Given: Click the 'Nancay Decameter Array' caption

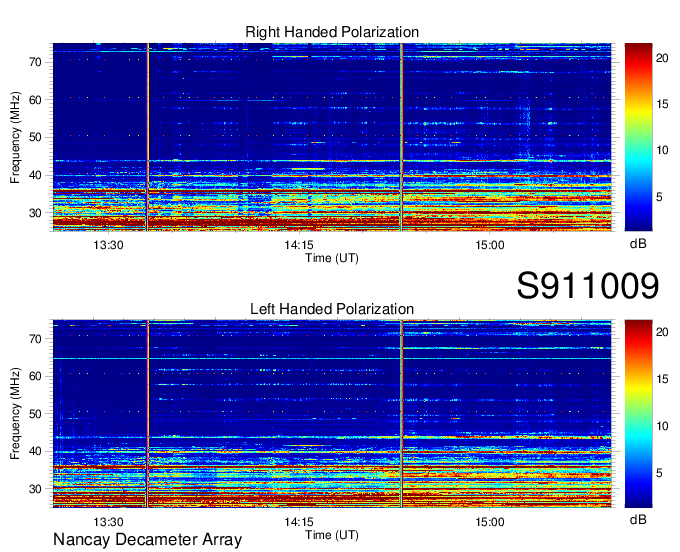Looking at the screenshot, I should pos(147,539).
